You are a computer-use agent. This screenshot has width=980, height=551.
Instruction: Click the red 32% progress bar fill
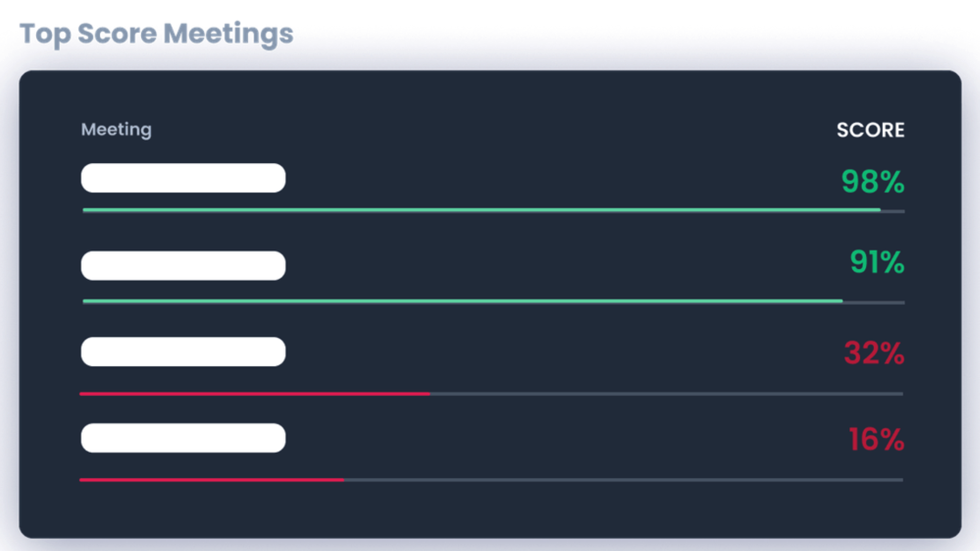pos(255,394)
